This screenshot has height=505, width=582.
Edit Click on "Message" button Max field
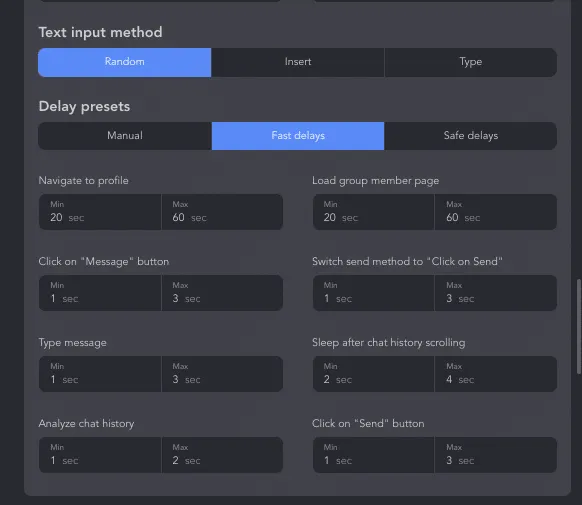click(222, 293)
